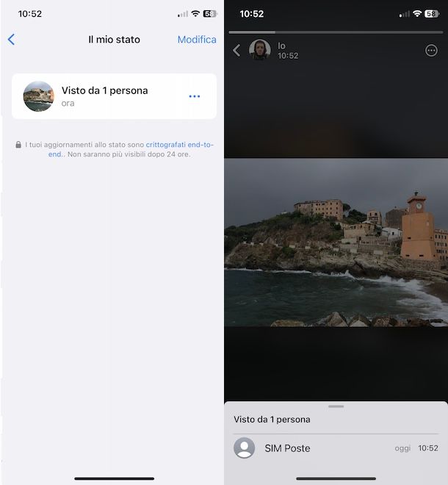448x485 pixels.
Task: Tap the viewers sheet drag handle
Action: click(x=336, y=406)
